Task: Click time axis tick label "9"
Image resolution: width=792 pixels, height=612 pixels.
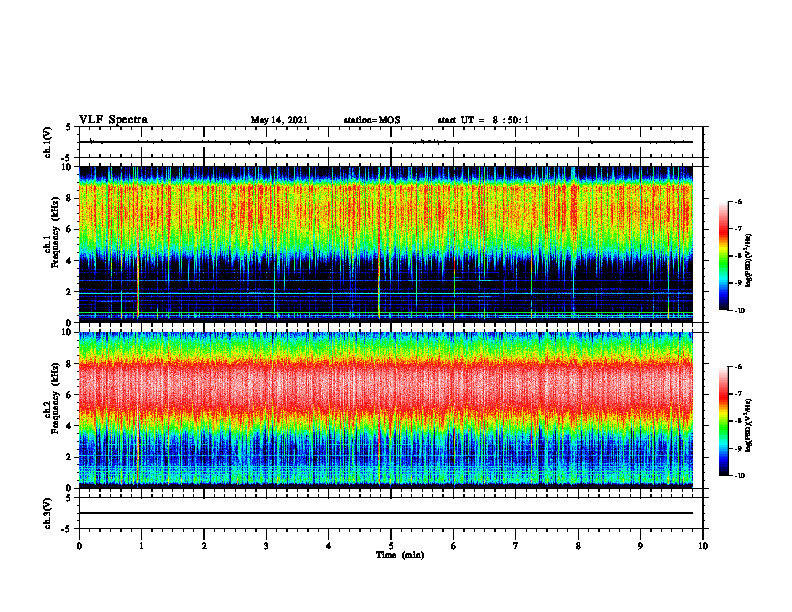Action: pyautogui.click(x=640, y=546)
